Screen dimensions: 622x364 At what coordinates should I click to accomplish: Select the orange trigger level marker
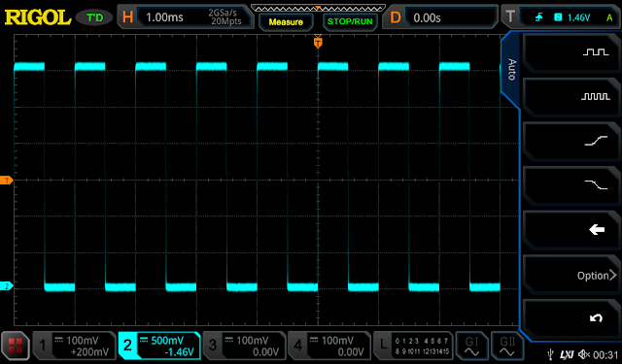[x=7, y=181]
